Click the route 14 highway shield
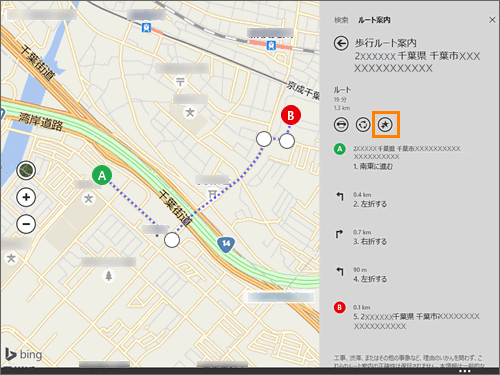Viewport: 500px width, 375px height. 226,245
